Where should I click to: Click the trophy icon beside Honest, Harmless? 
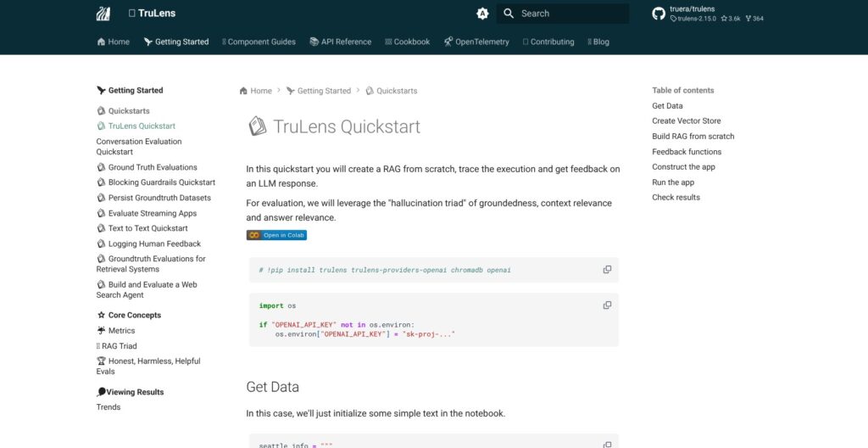[x=101, y=361]
